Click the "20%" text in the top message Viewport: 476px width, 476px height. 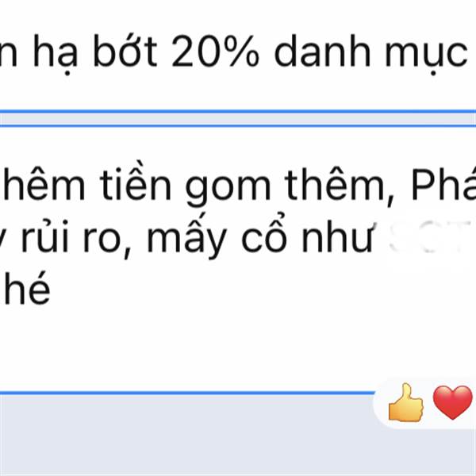pyautogui.click(x=216, y=51)
